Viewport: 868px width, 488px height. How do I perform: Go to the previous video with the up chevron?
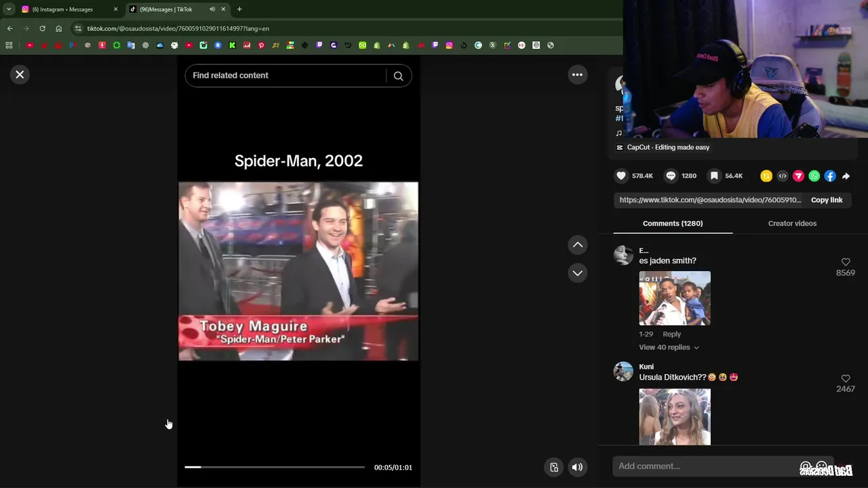click(577, 245)
